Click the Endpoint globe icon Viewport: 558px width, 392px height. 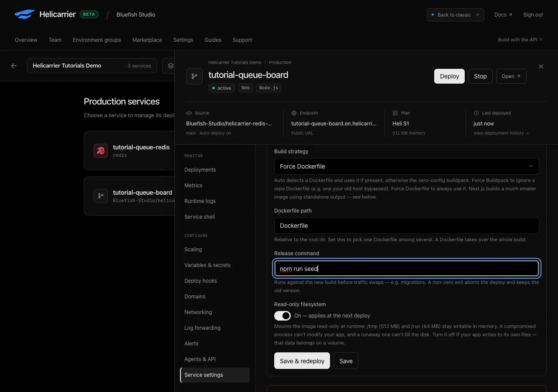click(294, 113)
